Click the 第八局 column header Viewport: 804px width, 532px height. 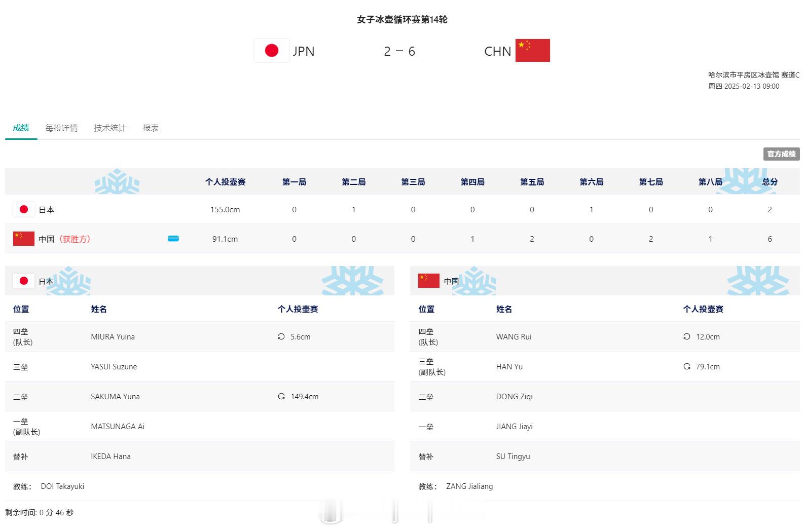click(x=710, y=182)
